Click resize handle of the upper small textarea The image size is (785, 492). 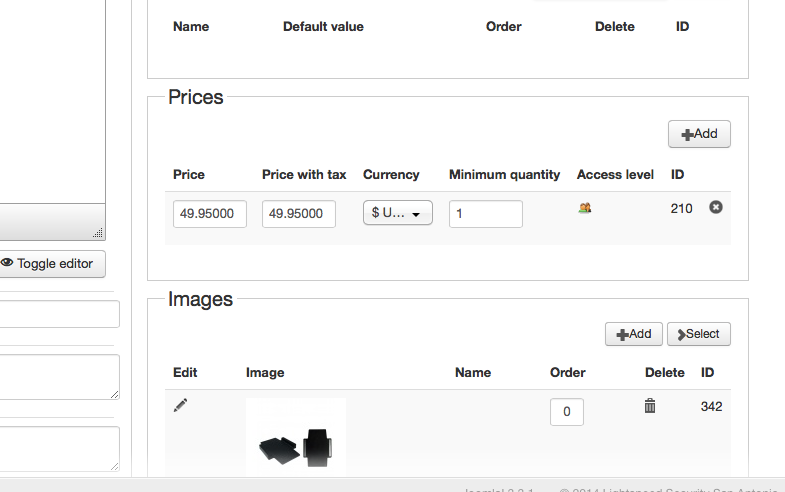click(114, 394)
